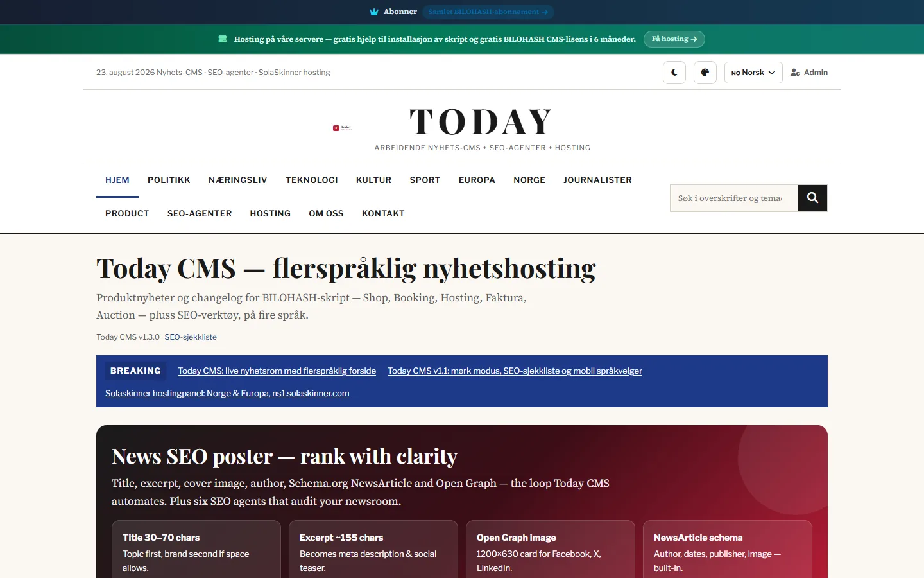This screenshot has height=578, width=924.
Task: Click the Title 30–70 chars card
Action: tap(196, 550)
